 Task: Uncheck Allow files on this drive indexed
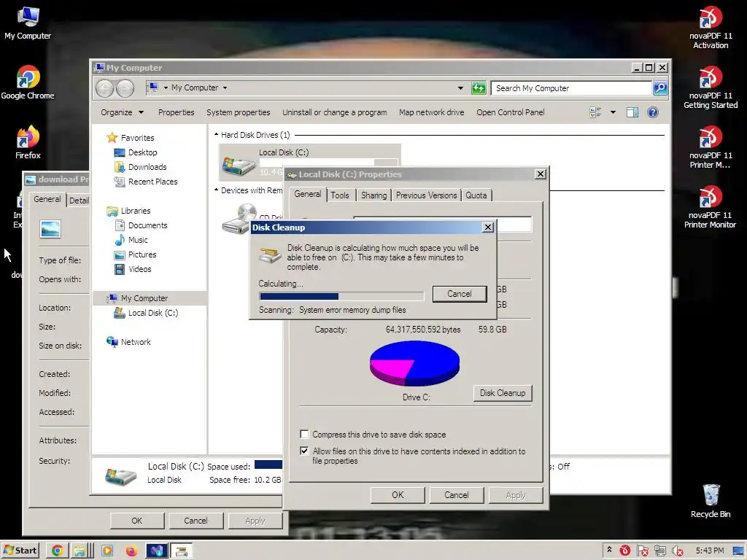[304, 451]
